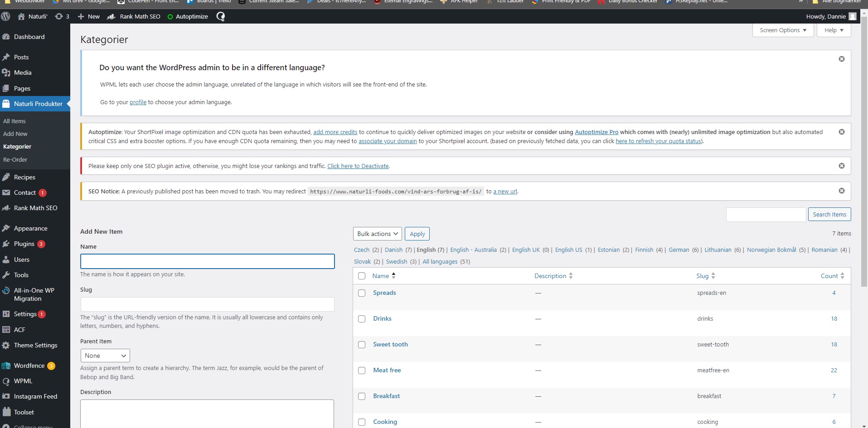Sort table by Name column
This screenshot has height=428, width=868.
[x=384, y=276]
